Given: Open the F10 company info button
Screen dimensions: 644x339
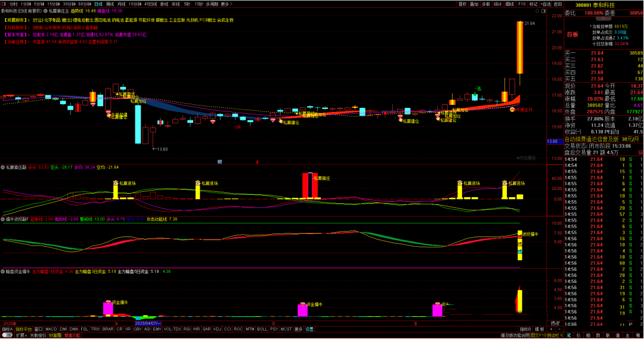Looking at the screenshot, I should pos(522,4).
